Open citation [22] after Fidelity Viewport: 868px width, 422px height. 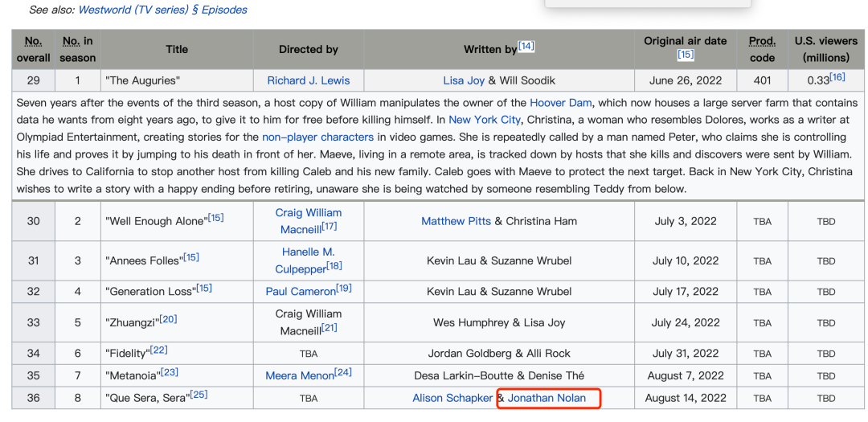tap(159, 350)
